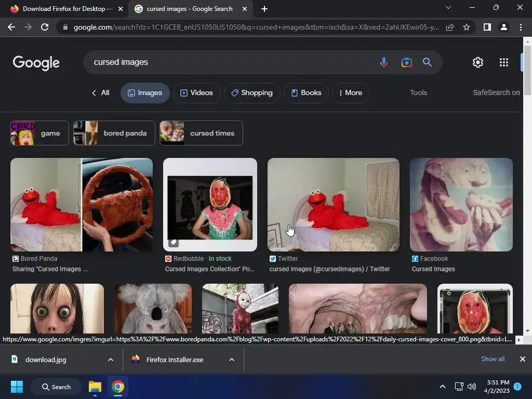The height and width of the screenshot is (399, 532).
Task: Click the Chrome taskbar icon
Action: click(x=118, y=387)
